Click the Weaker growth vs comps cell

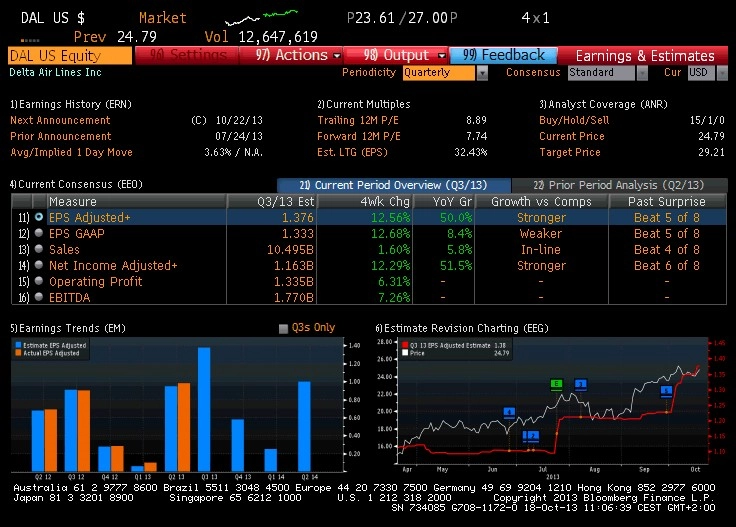click(x=541, y=234)
